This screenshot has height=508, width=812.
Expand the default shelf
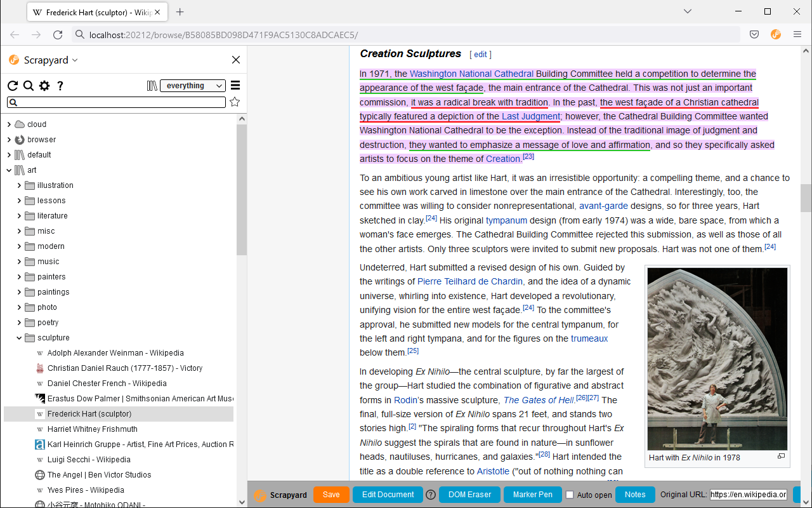[9, 155]
